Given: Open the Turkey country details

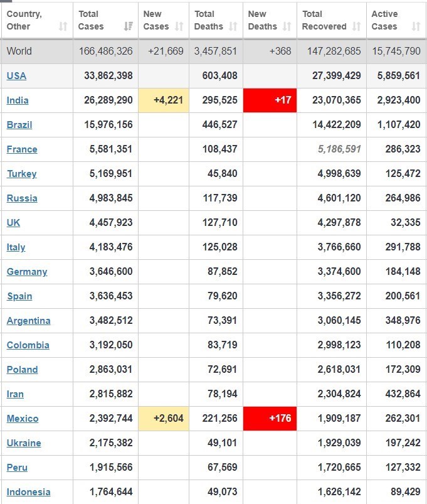Looking at the screenshot, I should (21, 174).
